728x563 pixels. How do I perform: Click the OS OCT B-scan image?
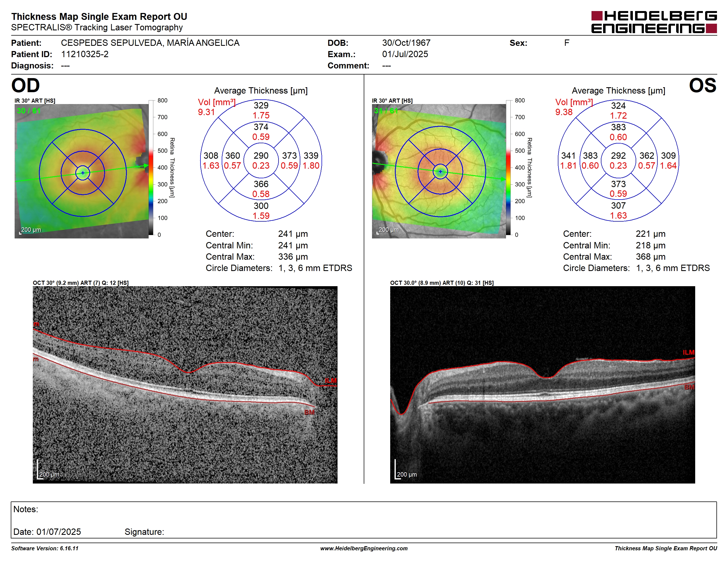[x=542, y=384]
